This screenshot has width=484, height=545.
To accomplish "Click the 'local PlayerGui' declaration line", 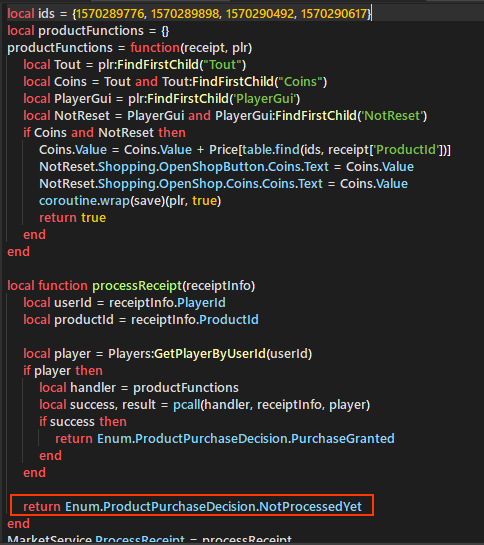I will [x=162, y=99].
